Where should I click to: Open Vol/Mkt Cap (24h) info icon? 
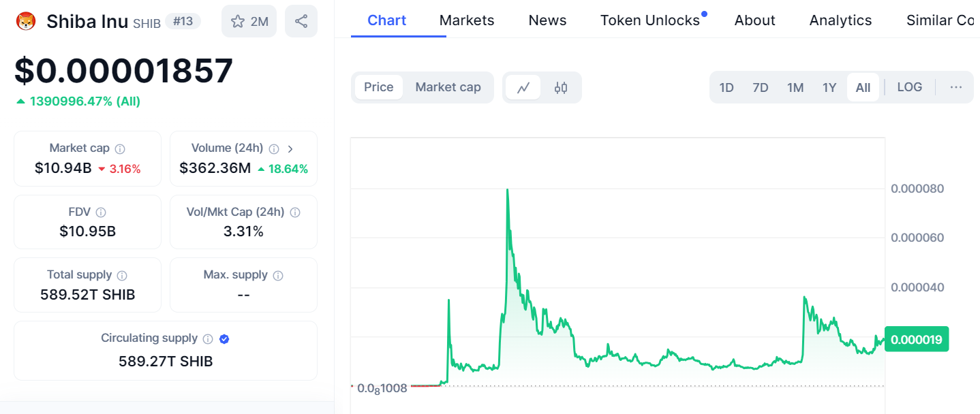[x=295, y=212]
